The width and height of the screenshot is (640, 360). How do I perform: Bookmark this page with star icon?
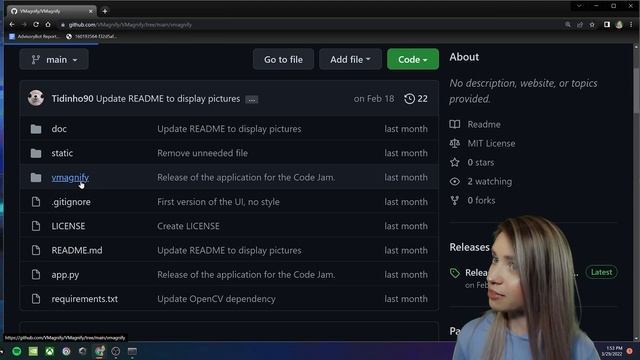pos(592,24)
